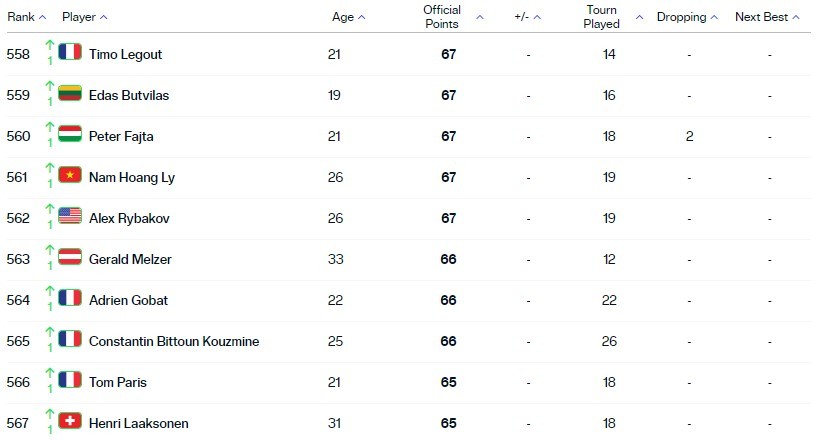Viewport: 816px width, 440px height.
Task: Sort by Tourn Played header arrow
Action: pyautogui.click(x=640, y=17)
